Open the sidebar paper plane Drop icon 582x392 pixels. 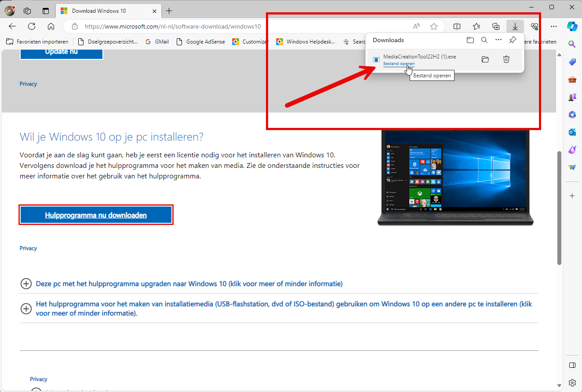(x=572, y=167)
